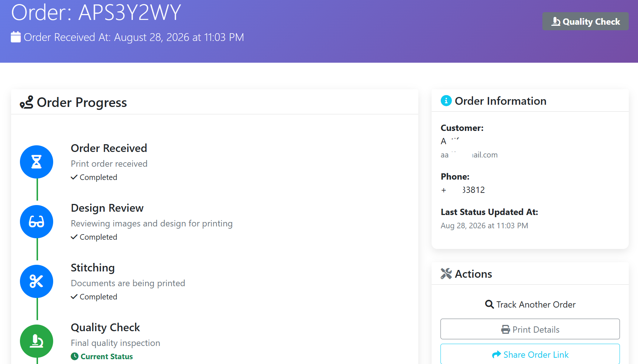
Task: Click the calendar icon beside Order Received At
Action: 16,37
